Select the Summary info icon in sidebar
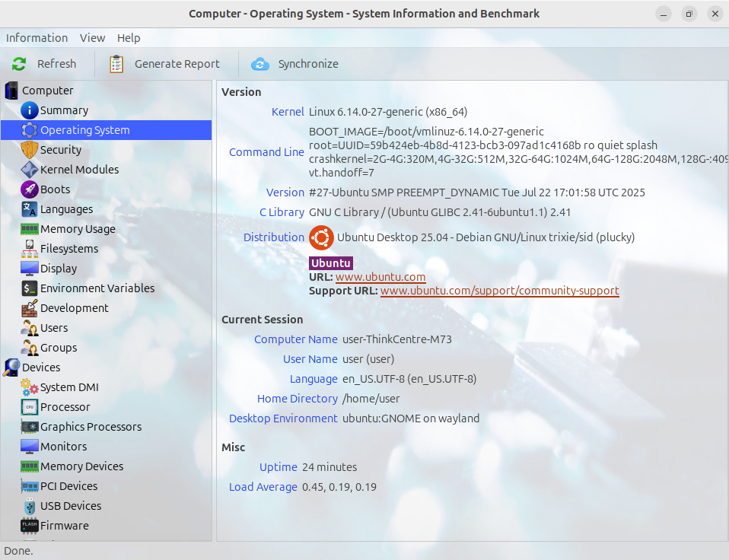The image size is (729, 560). 29,110
